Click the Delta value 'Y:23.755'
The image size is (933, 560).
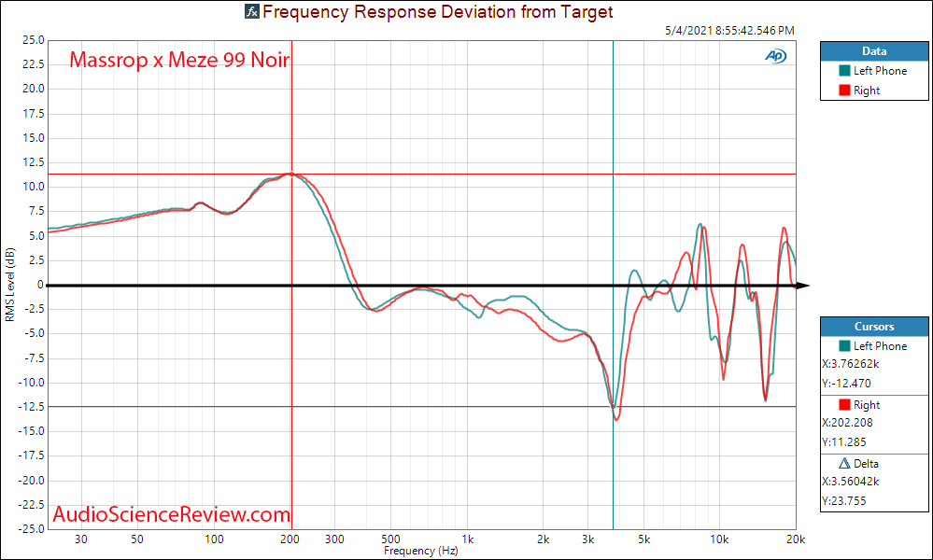click(844, 501)
